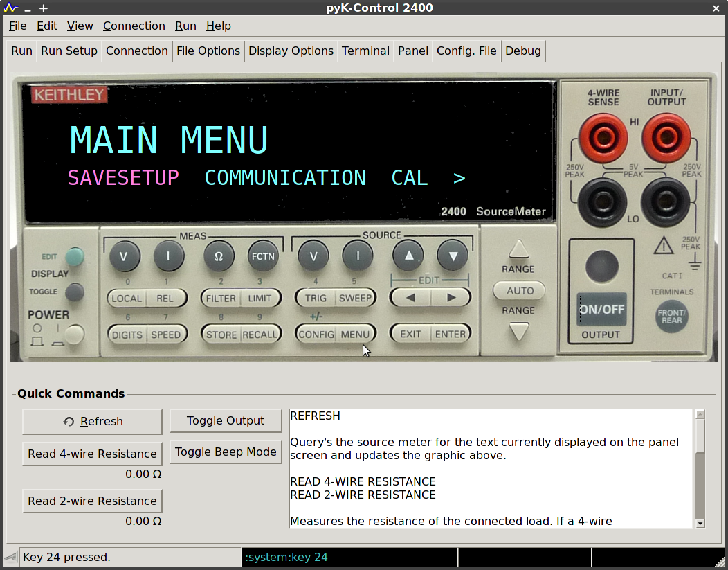
Task: Click the STORE key
Action: [x=221, y=335]
